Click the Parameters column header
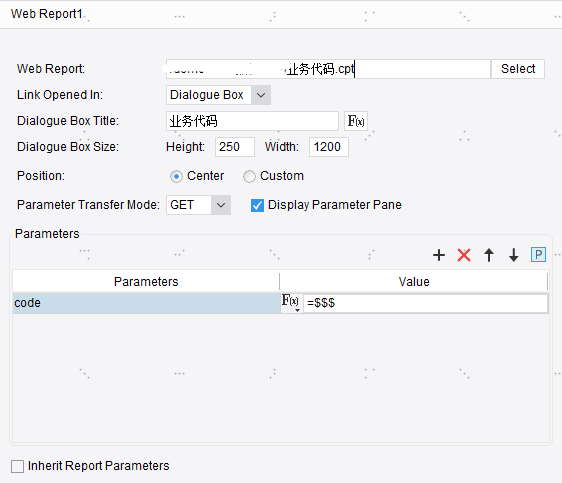Screen dimensions: 562x483 coord(146,282)
